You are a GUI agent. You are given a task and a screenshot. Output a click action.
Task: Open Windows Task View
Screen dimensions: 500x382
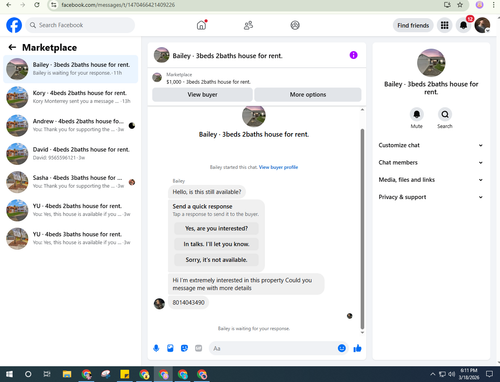(x=47, y=374)
